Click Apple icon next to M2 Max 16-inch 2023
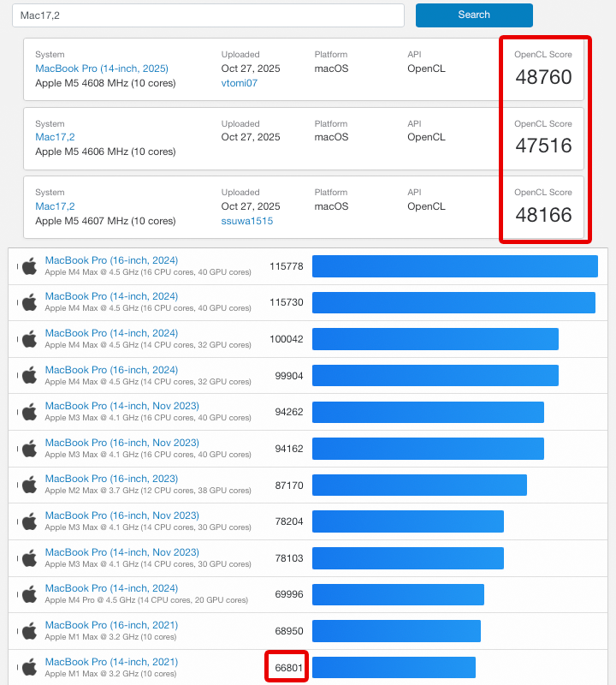The height and width of the screenshot is (685, 616). point(29,485)
